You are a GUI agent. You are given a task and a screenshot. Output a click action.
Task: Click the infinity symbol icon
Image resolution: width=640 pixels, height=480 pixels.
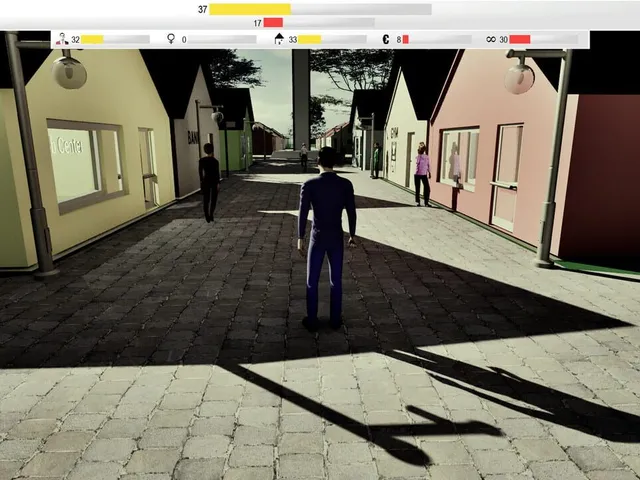point(491,39)
